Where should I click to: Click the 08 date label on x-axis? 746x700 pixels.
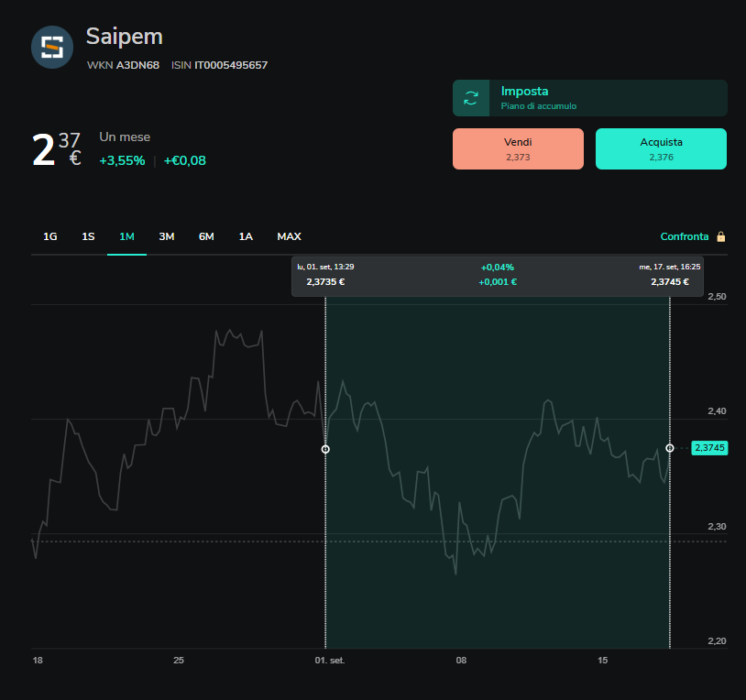click(x=461, y=660)
